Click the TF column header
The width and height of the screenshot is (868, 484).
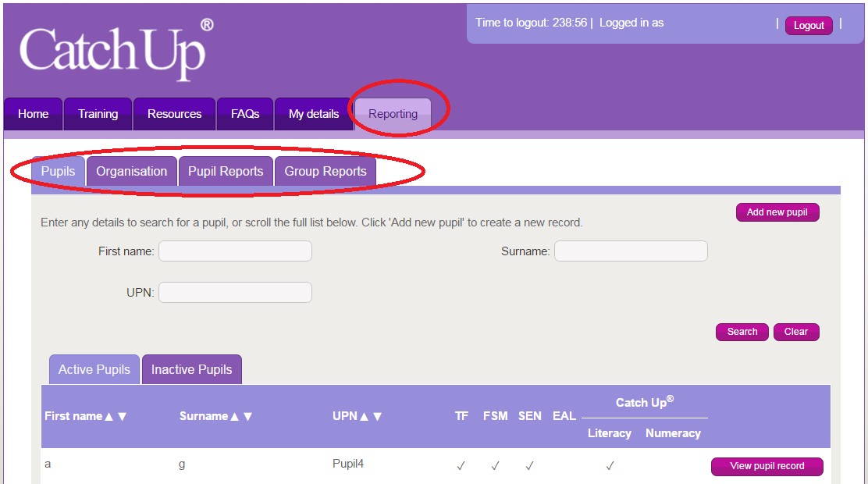(461, 416)
